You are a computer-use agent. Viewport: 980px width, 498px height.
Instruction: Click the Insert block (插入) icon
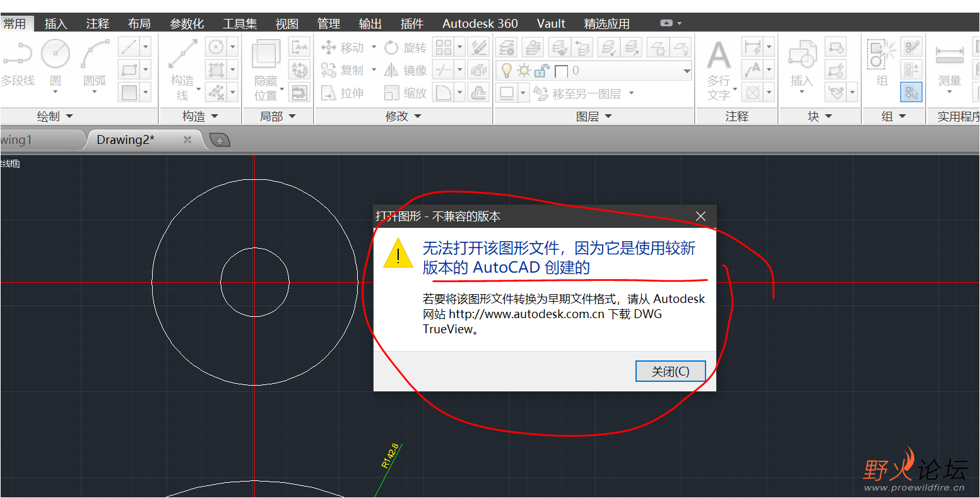[x=802, y=63]
